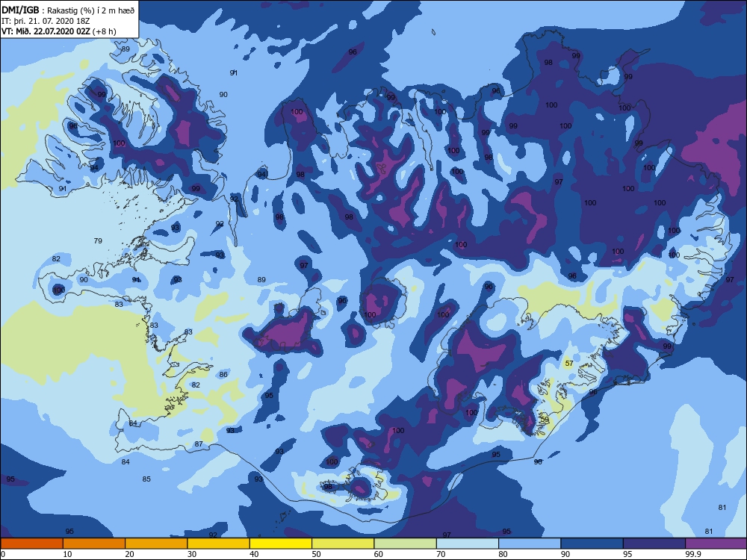Viewport: 747px width, 560px height.
Task: Click the '86' humidity value on the map
Action: [x=223, y=374]
